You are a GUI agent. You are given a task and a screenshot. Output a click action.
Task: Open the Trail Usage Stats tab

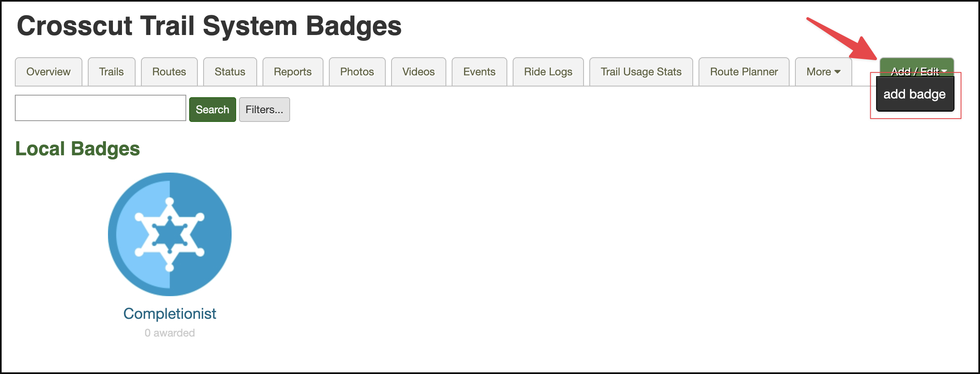click(x=641, y=72)
